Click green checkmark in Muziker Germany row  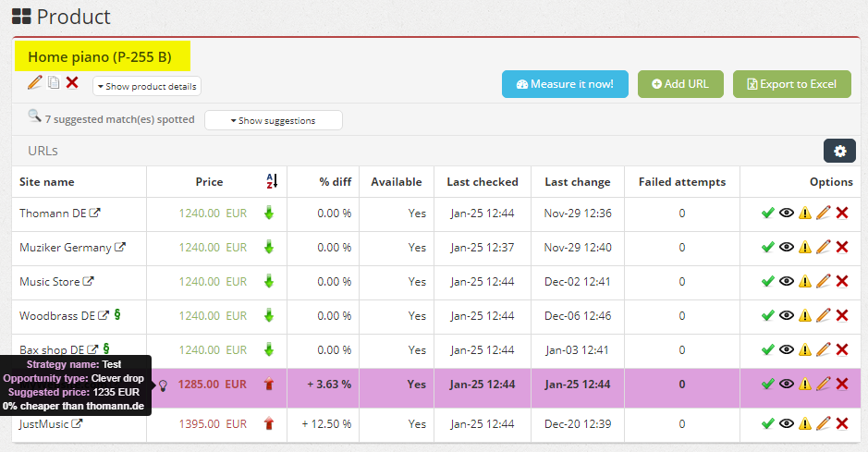tap(768, 248)
